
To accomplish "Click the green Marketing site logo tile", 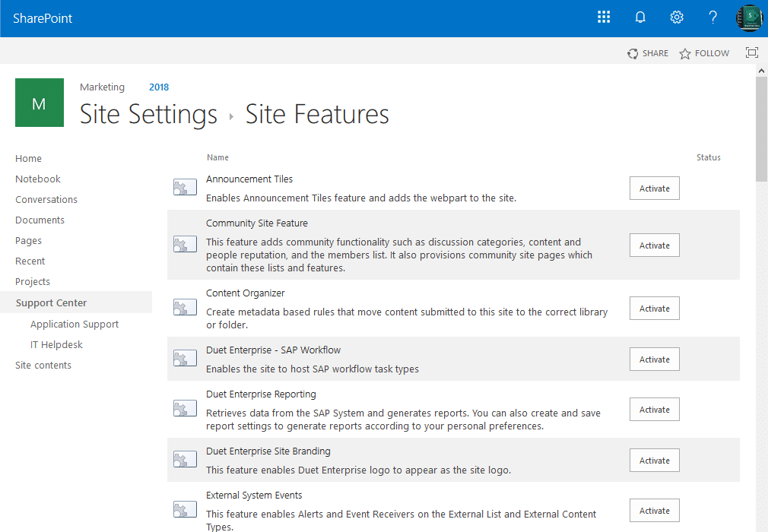I will pyautogui.click(x=39, y=102).
